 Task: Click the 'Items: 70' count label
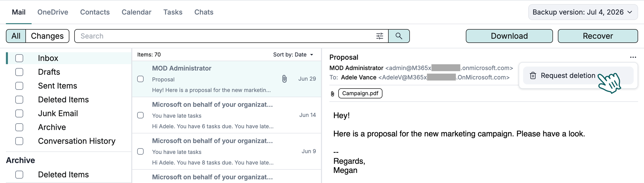(149, 55)
